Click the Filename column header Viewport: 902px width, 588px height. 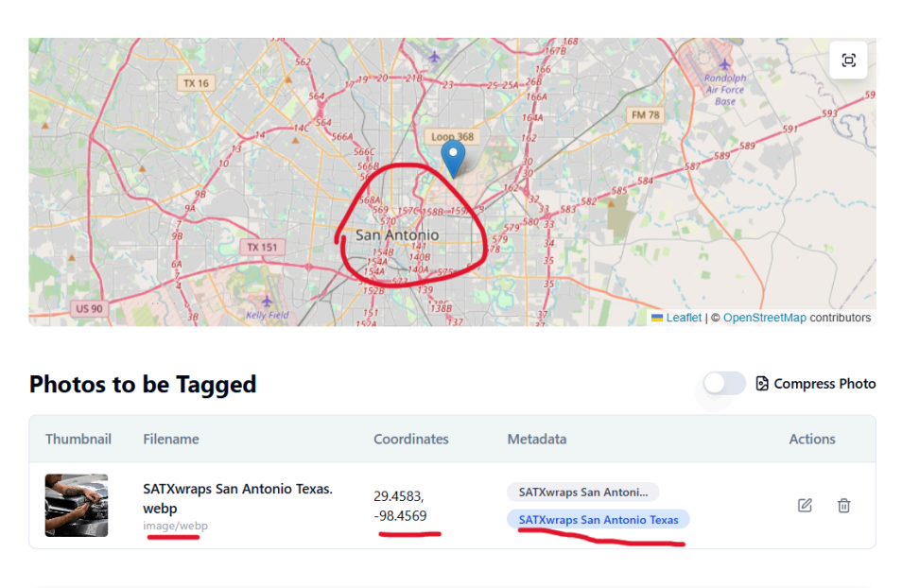[x=171, y=439]
